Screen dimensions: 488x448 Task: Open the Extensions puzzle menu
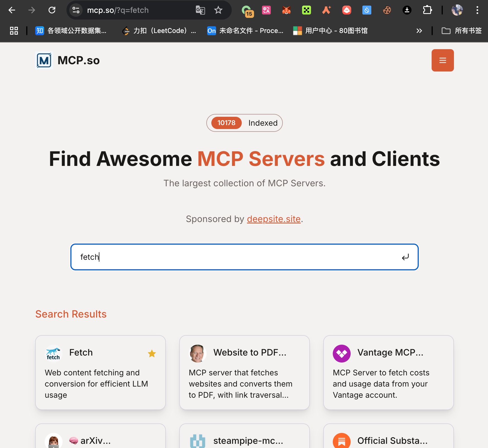tap(427, 10)
